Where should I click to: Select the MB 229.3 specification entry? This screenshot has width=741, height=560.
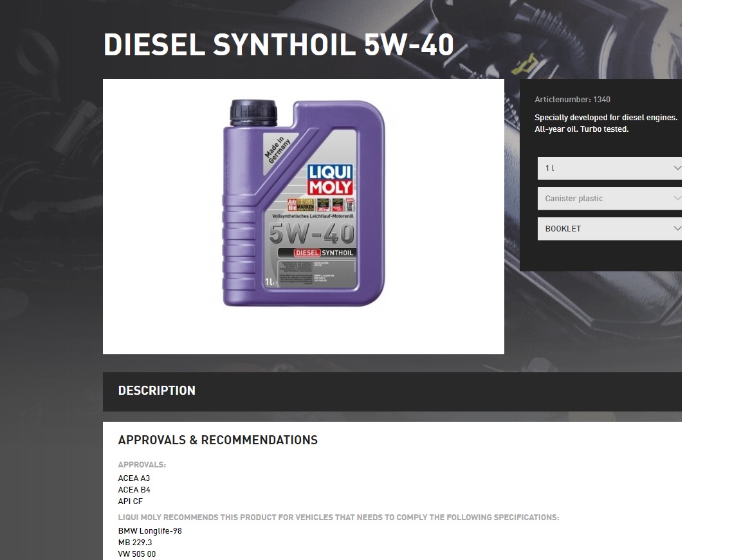click(x=135, y=543)
